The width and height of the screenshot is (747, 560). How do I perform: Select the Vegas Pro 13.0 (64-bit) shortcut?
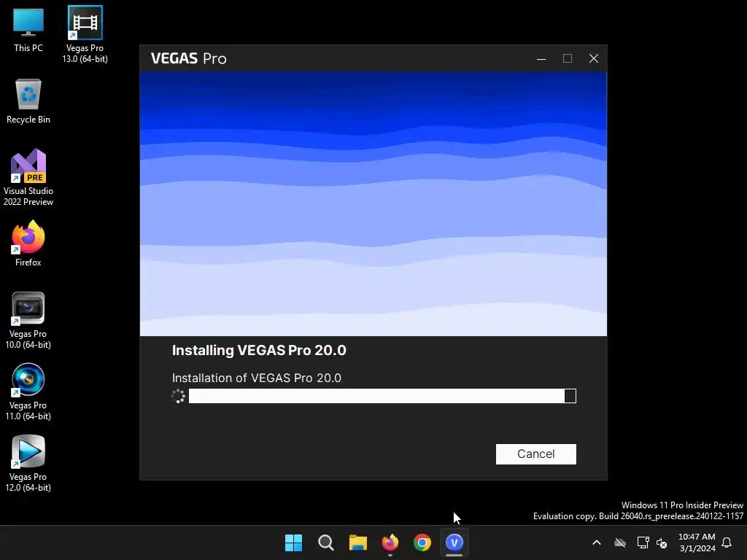85,34
